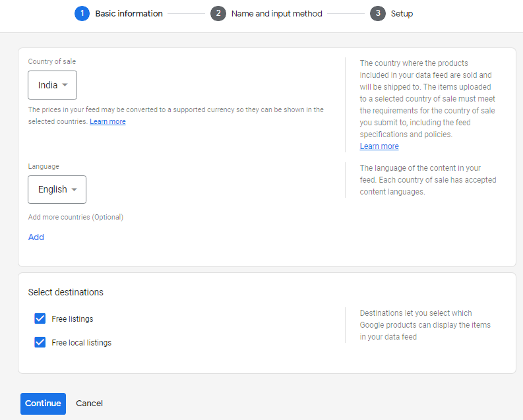Jump to Name and input method step
Image resolution: width=523 pixels, height=420 pixels.
[x=276, y=13]
